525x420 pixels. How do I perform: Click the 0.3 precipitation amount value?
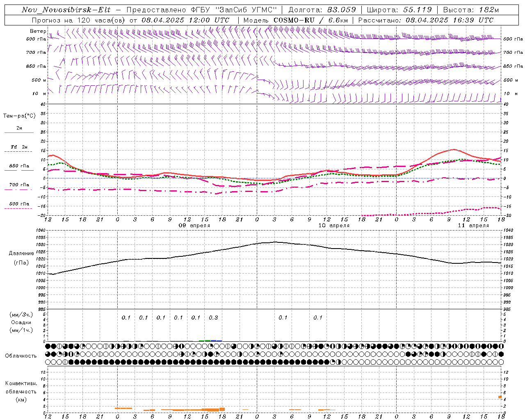[213, 317]
